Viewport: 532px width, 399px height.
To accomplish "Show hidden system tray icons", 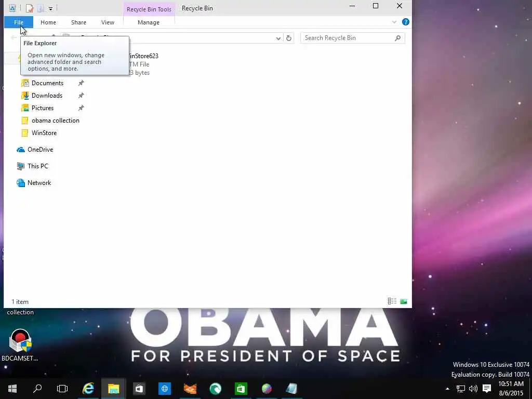I will tap(447, 389).
